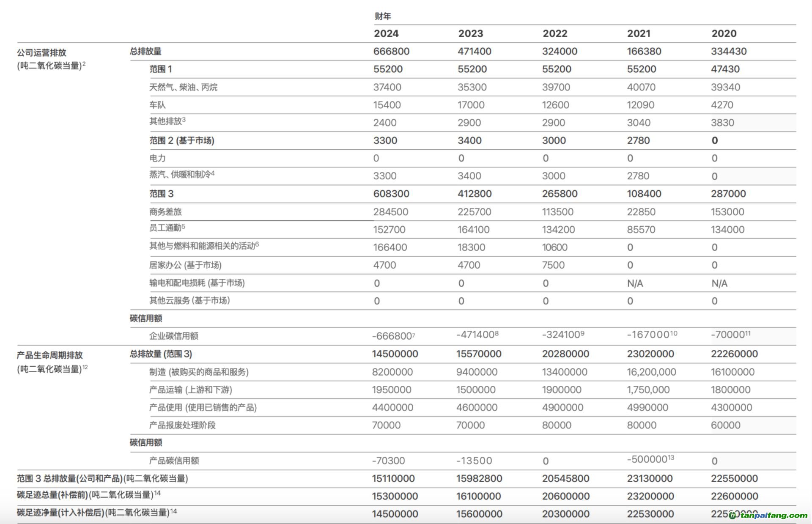Image resolution: width=812 pixels, height=524 pixels.
Task: Click the N/A cell under 2021
Action: [x=635, y=283]
